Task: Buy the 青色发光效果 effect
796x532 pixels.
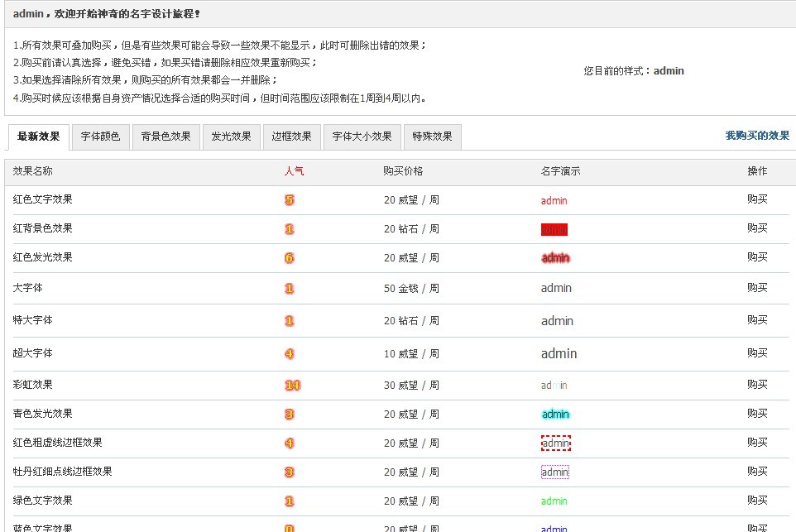Action: 757,414
